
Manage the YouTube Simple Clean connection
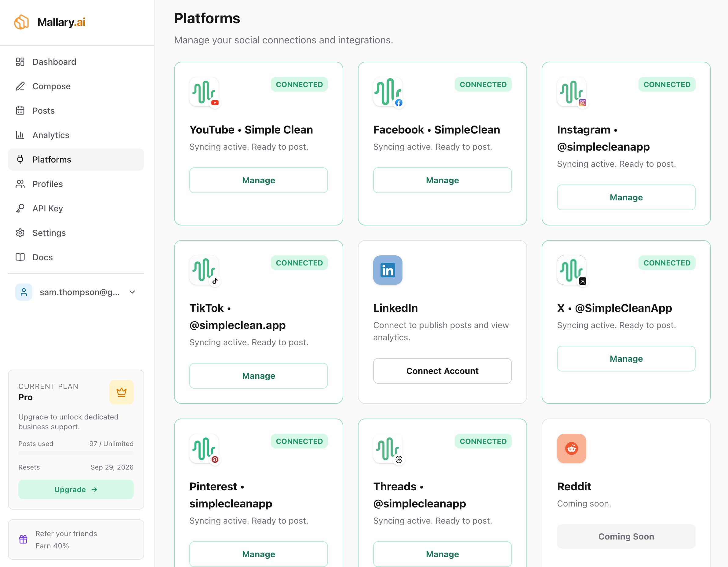click(x=259, y=180)
